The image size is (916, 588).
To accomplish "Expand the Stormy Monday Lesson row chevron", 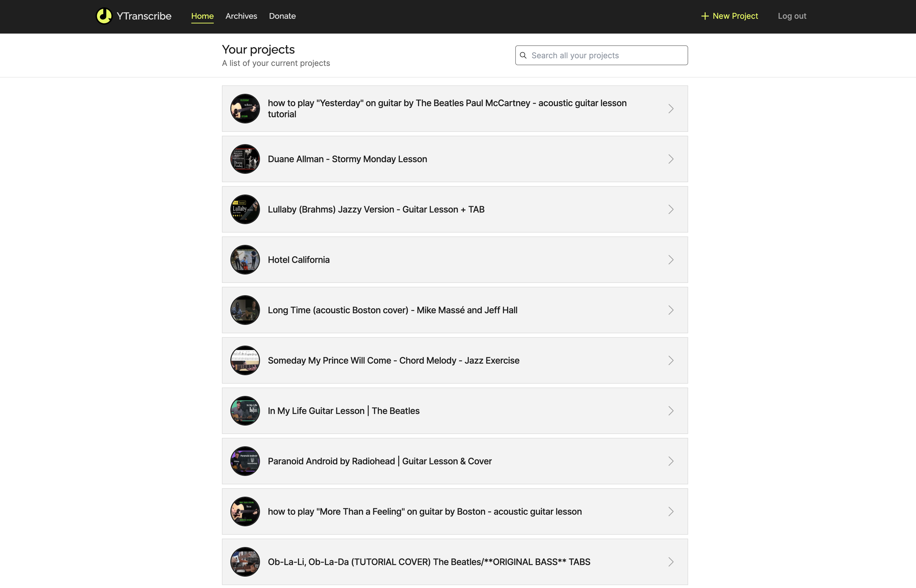I will tap(671, 159).
